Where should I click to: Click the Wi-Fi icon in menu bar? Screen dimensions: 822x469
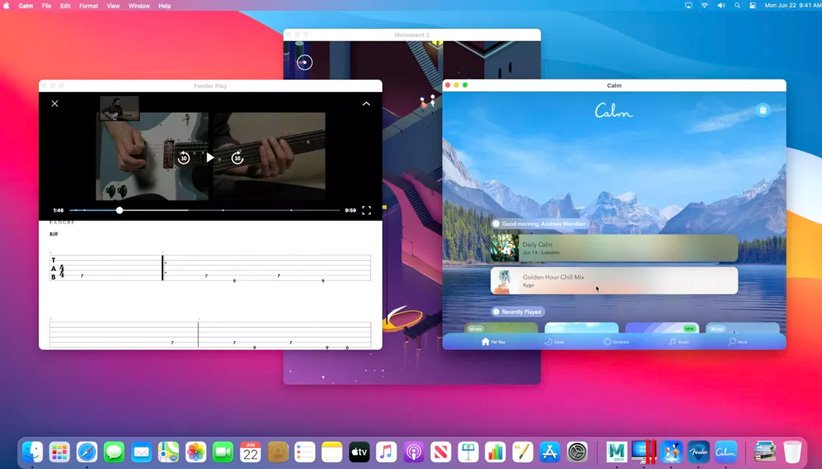[705, 5]
